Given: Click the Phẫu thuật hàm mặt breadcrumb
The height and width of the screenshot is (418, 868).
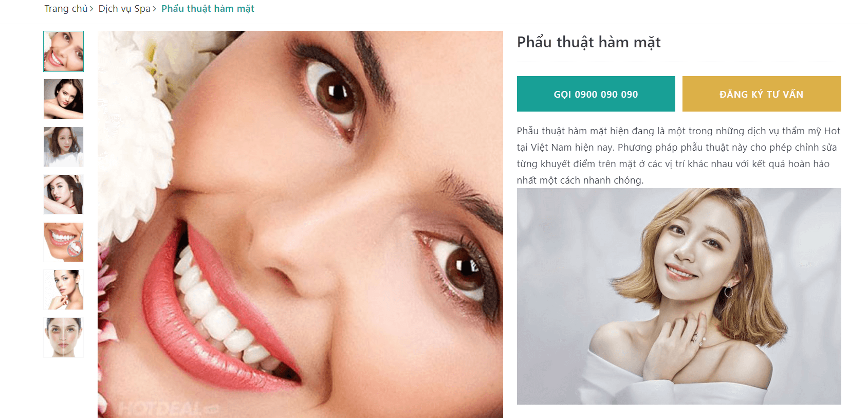Looking at the screenshot, I should pyautogui.click(x=208, y=9).
